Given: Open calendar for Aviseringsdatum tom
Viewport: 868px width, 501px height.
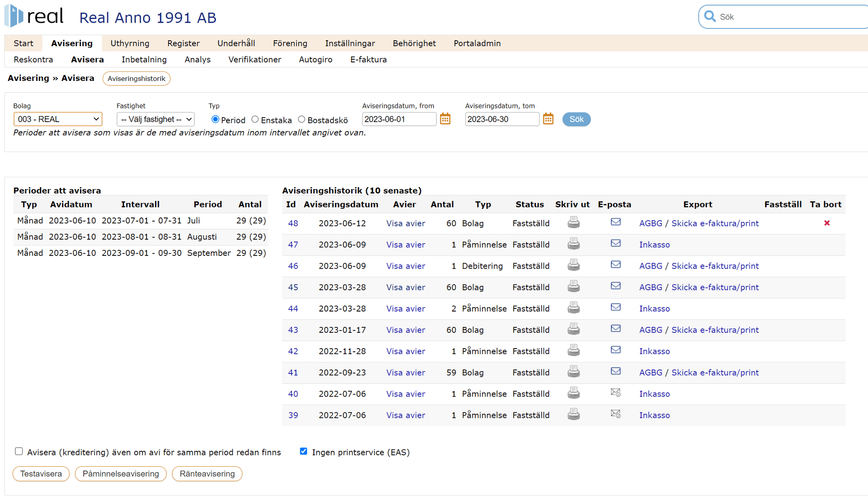Looking at the screenshot, I should (x=548, y=119).
